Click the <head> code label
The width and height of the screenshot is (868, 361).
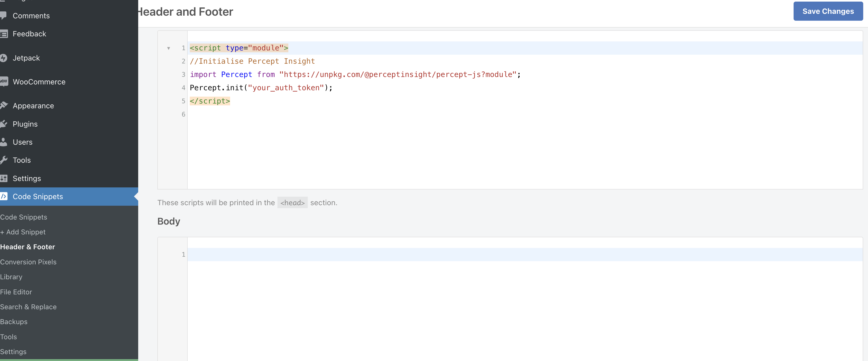point(292,203)
